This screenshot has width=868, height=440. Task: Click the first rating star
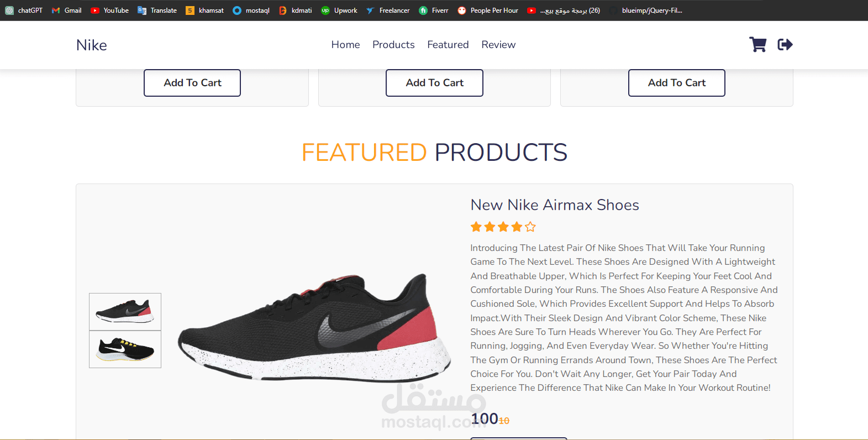(476, 227)
